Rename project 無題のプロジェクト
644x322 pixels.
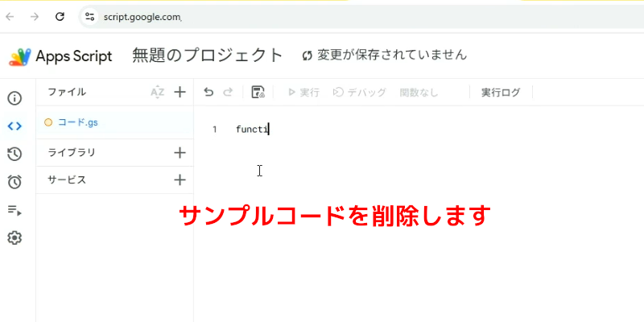click(208, 56)
